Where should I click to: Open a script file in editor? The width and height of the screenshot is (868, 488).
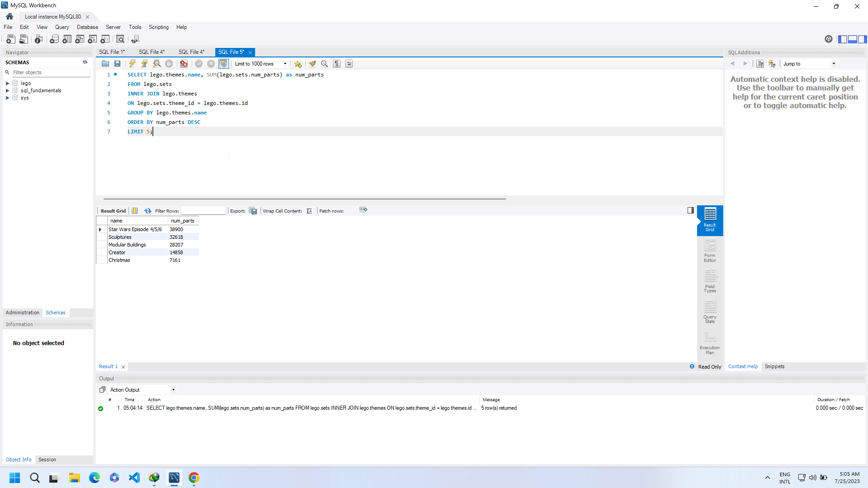(105, 64)
